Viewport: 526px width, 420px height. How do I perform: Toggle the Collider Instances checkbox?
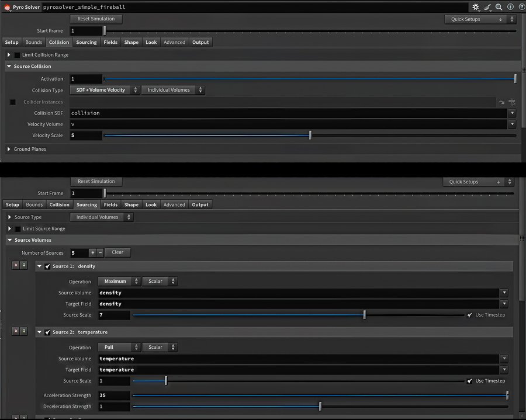(x=13, y=102)
